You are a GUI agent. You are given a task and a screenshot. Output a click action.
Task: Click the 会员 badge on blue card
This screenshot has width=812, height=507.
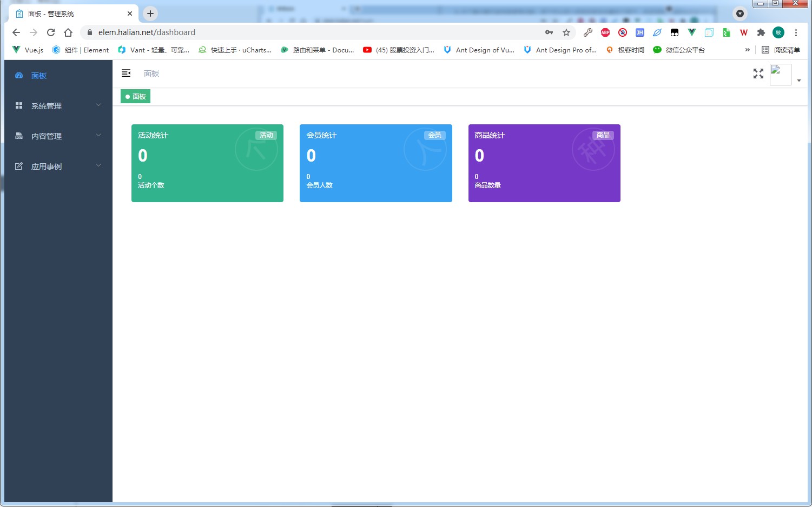(434, 135)
